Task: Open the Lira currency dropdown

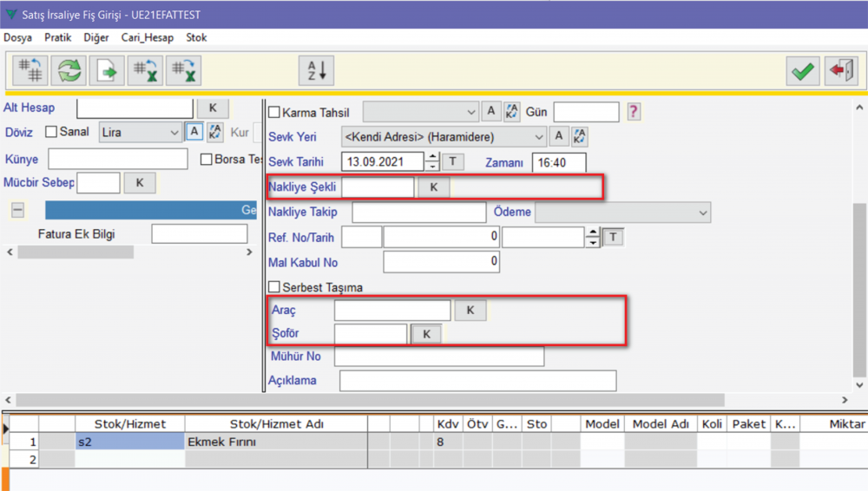Action: [173, 132]
